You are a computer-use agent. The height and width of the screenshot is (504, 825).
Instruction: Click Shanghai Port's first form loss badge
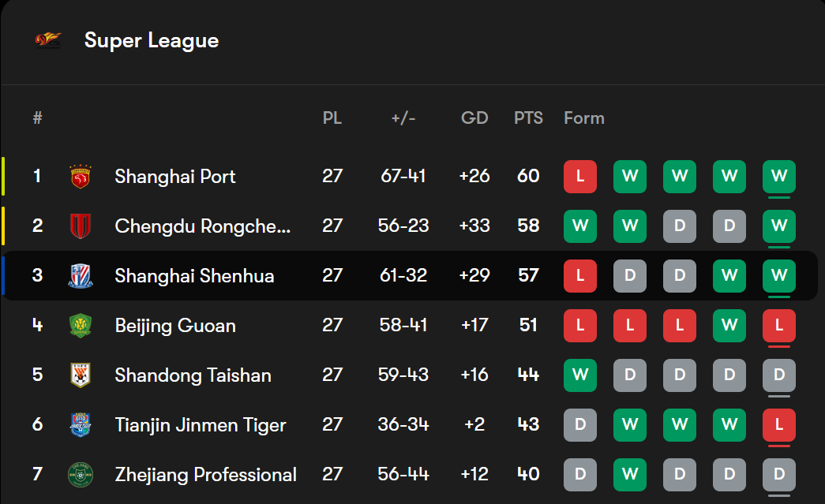click(580, 177)
